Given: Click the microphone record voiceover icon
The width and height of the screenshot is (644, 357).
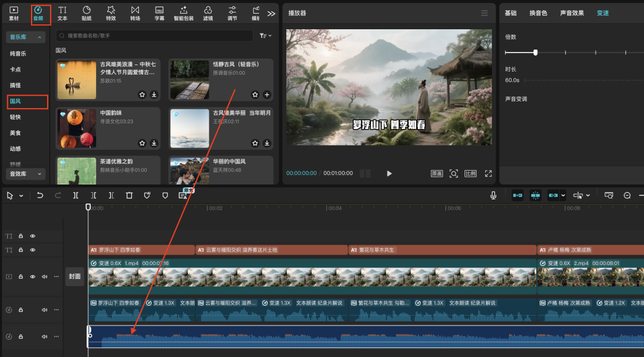Looking at the screenshot, I should pyautogui.click(x=494, y=195).
